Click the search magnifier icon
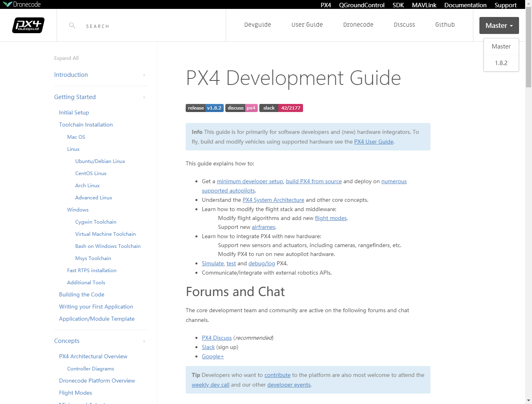This screenshot has width=532, height=404. pos(72,25)
